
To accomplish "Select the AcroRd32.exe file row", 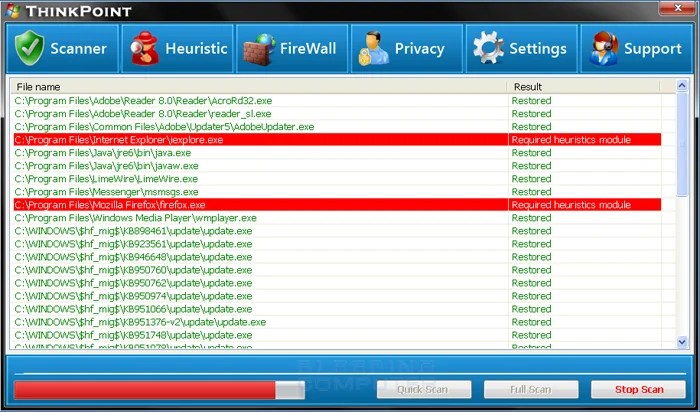I will (x=337, y=100).
